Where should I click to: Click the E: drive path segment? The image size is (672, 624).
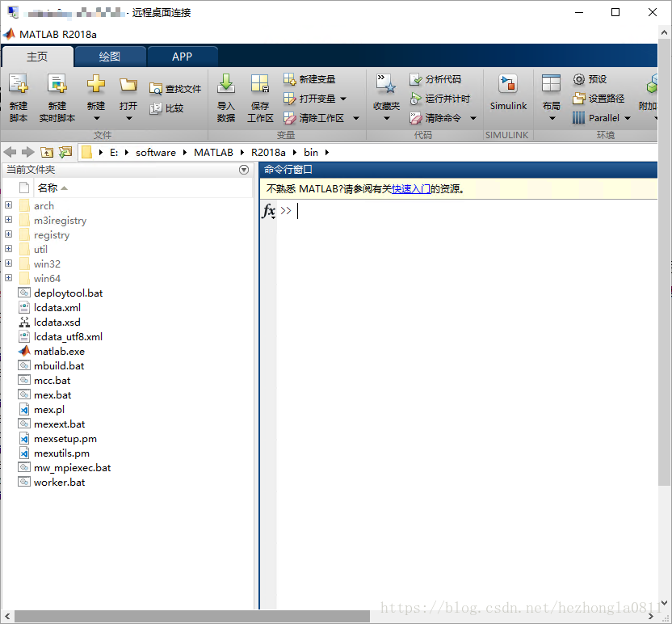coord(114,152)
